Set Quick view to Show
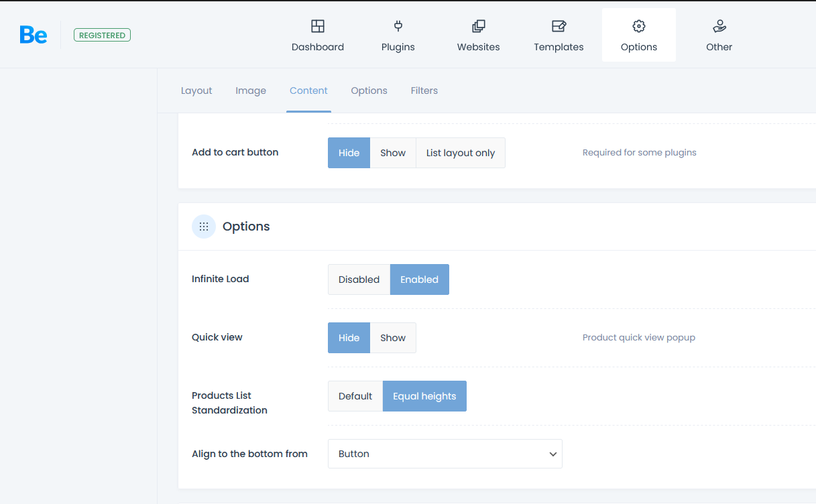Image resolution: width=816 pixels, height=504 pixels. 393,338
